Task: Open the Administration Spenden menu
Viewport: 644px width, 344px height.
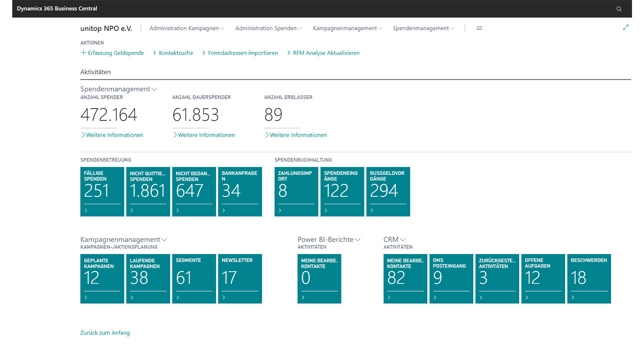Action: point(266,28)
